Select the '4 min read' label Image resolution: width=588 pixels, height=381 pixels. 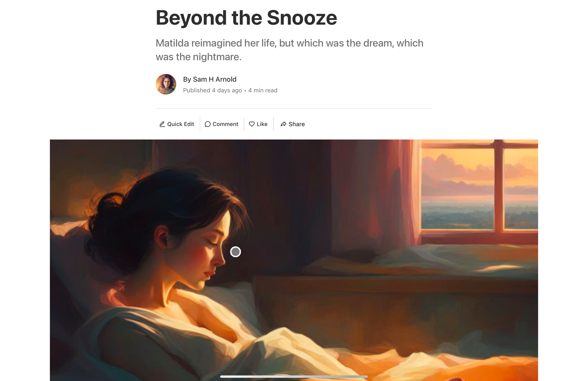pyautogui.click(x=263, y=90)
